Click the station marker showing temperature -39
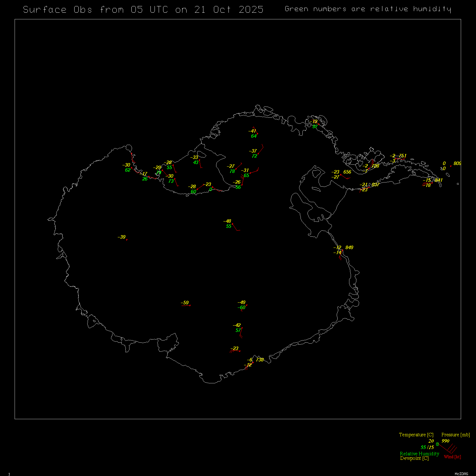 click(127, 240)
